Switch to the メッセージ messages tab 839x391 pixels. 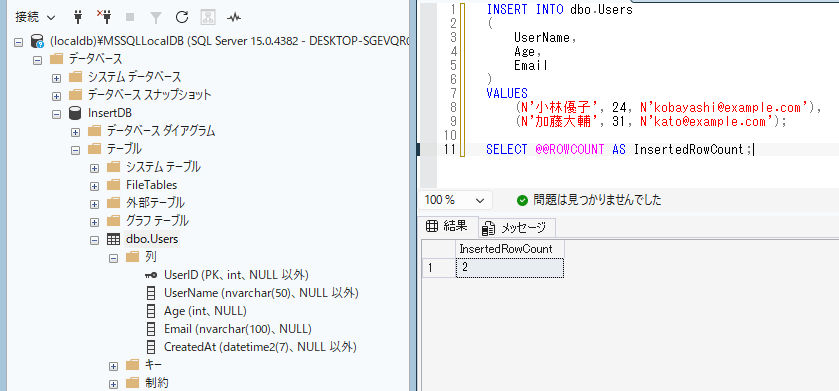pos(516,228)
